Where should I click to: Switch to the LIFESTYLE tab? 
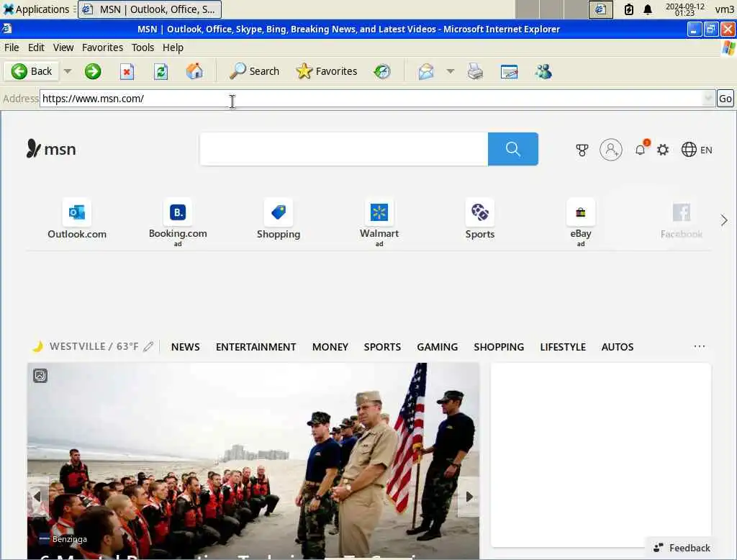coord(563,347)
